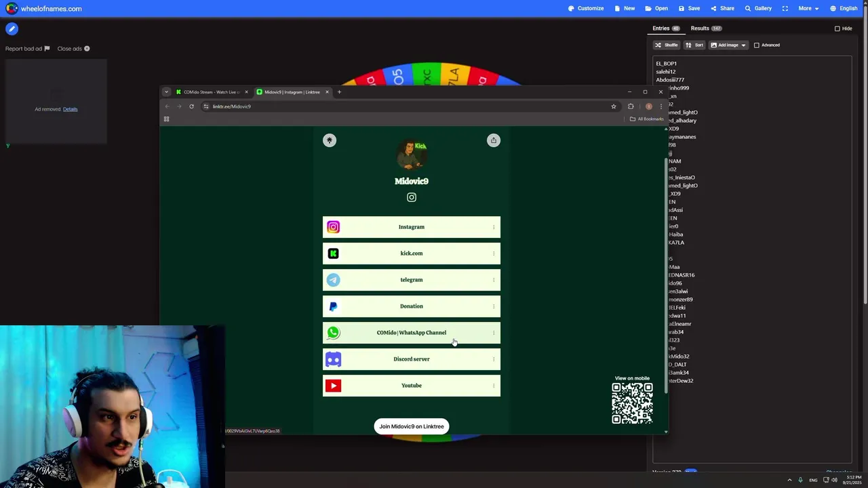Switch to the Entries tab
This screenshot has height=488, width=868.
pos(665,28)
